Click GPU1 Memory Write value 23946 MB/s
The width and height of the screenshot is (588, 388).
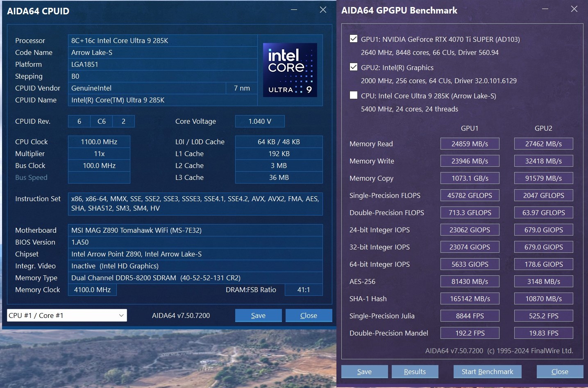[x=470, y=161]
